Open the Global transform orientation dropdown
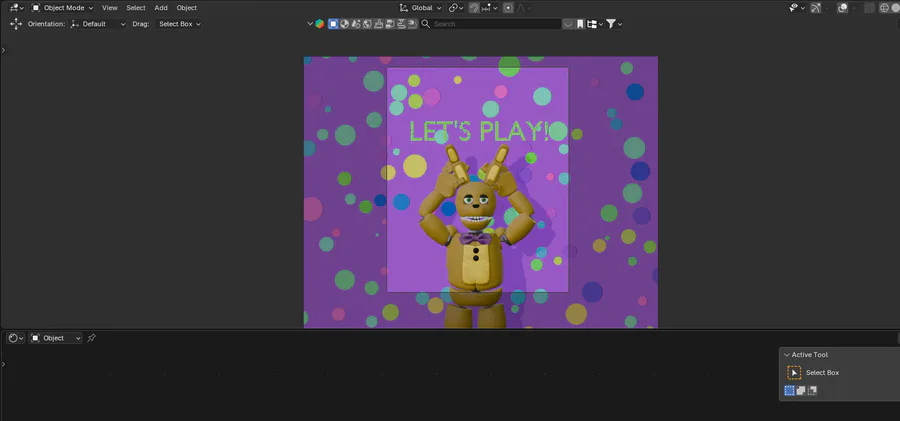Screen dimensions: 900x421 pos(421,8)
